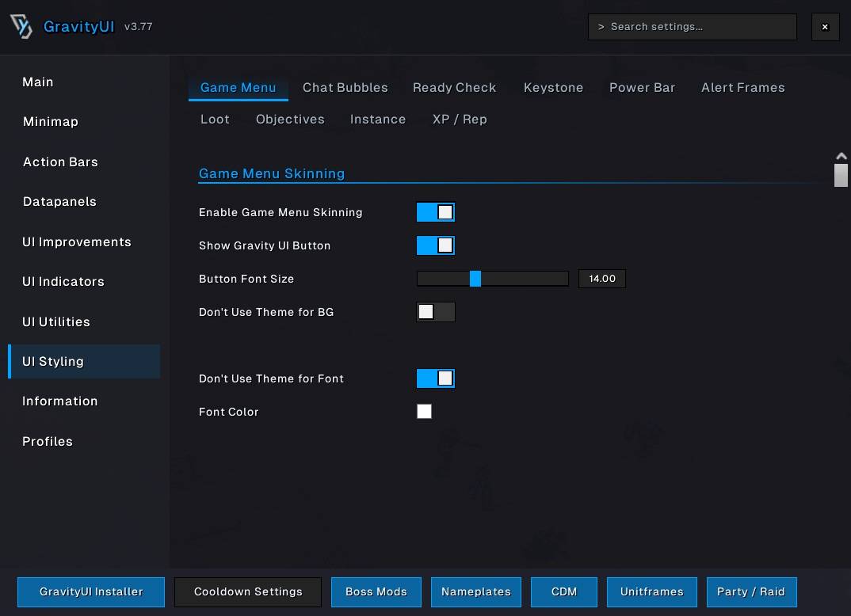Open the Ready Check tab
The width and height of the screenshot is (851, 616).
454,88
